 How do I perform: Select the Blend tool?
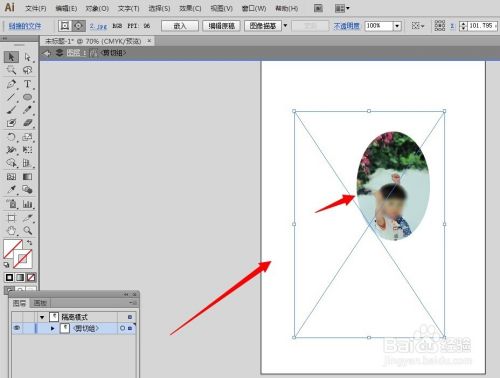pos(28,190)
